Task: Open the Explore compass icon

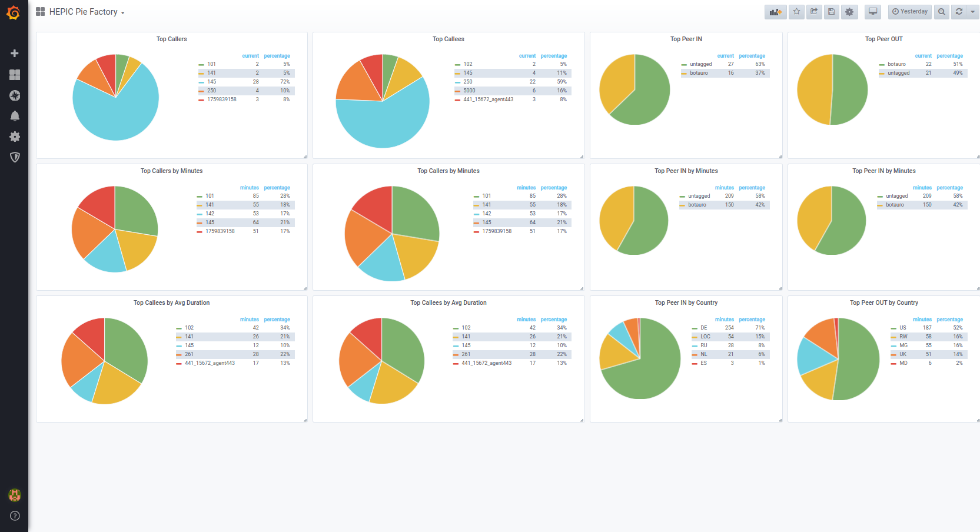Action: click(x=15, y=95)
